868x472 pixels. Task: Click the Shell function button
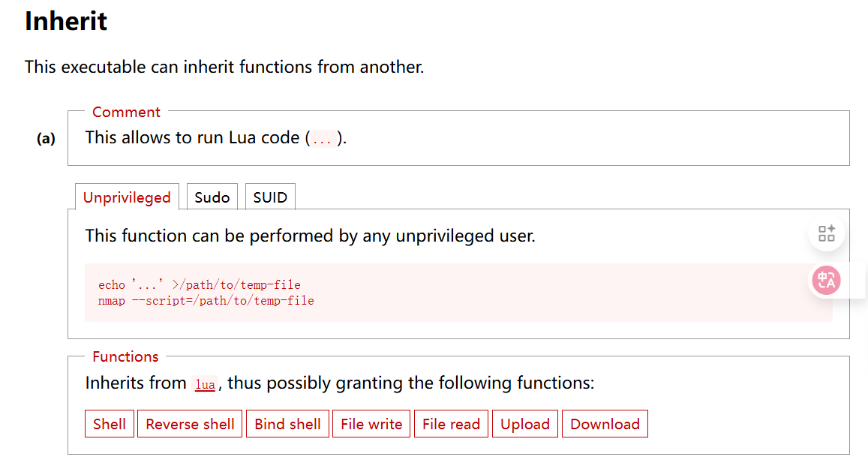coord(110,424)
